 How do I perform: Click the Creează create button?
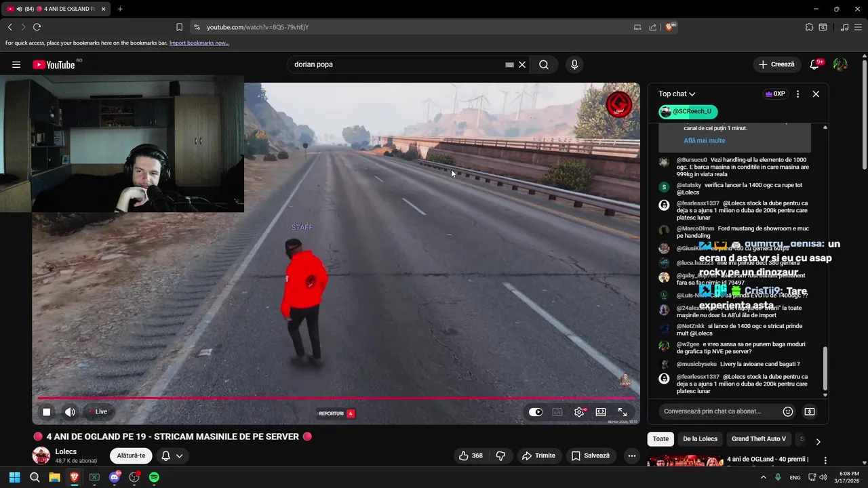tap(776, 64)
